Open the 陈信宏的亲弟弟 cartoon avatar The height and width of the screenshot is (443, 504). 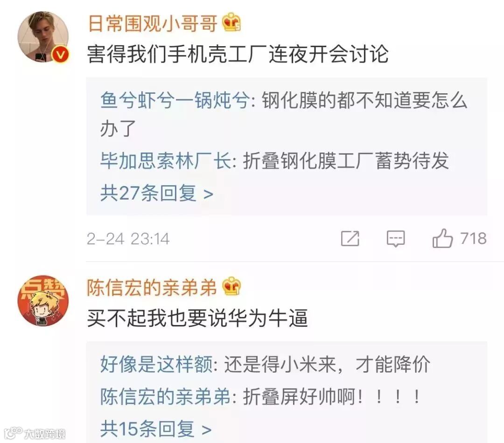43,301
